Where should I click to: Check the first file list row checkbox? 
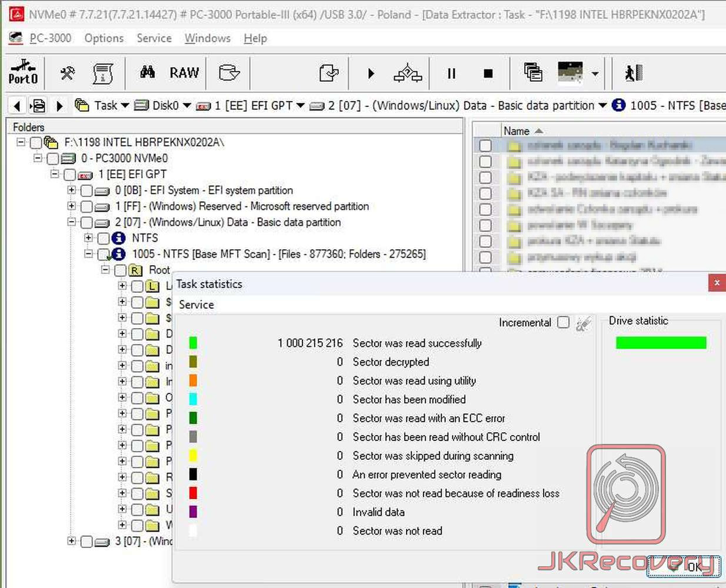[485, 145]
